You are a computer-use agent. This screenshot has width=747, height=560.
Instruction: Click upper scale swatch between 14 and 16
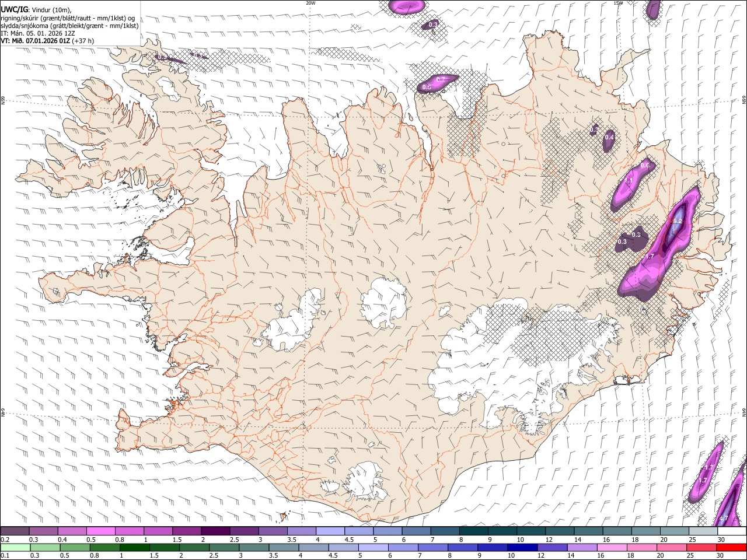588,531
